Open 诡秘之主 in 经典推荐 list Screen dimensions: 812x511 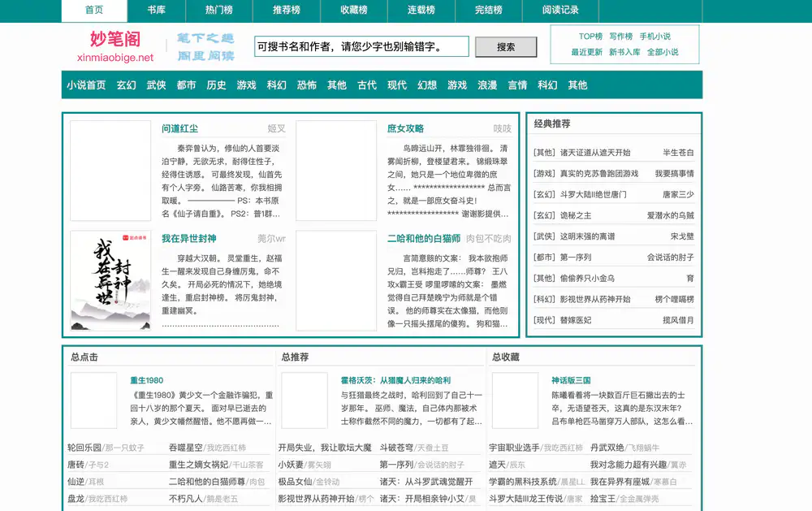tap(576, 215)
